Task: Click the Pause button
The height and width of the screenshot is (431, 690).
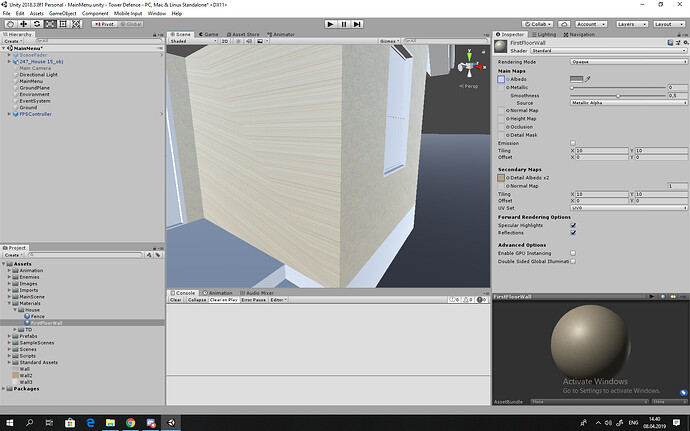Action: (344, 24)
